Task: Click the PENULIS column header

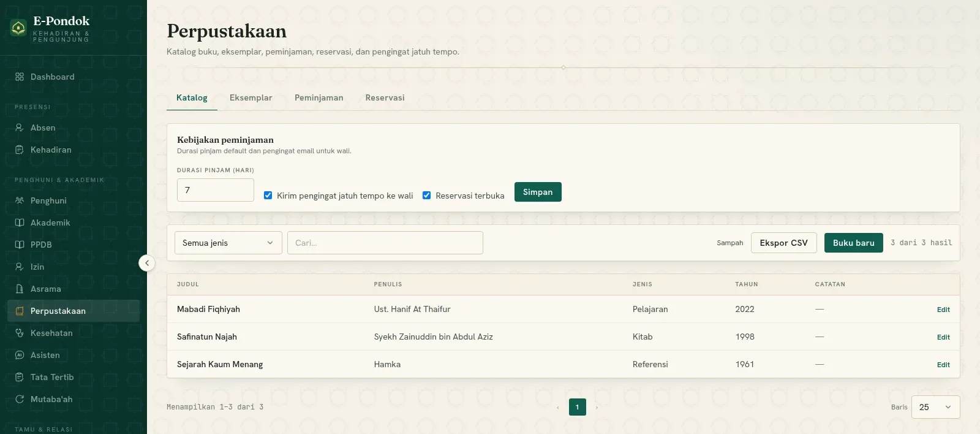Action: (x=388, y=284)
